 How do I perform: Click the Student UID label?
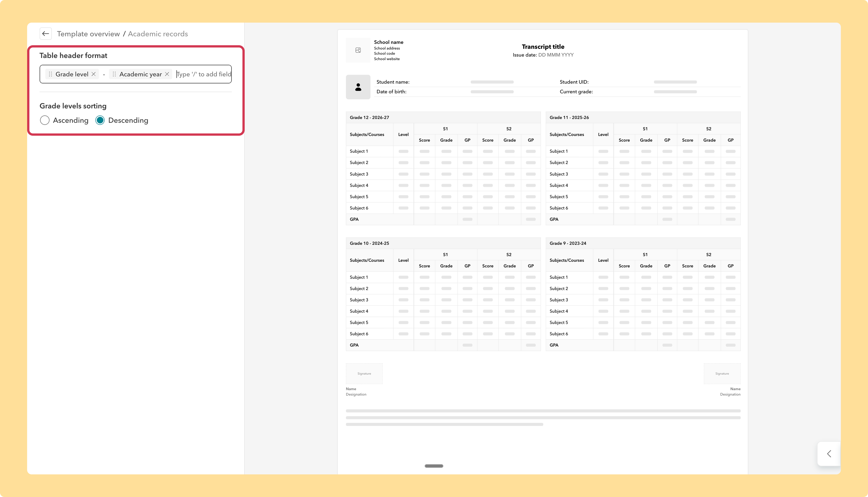point(574,82)
